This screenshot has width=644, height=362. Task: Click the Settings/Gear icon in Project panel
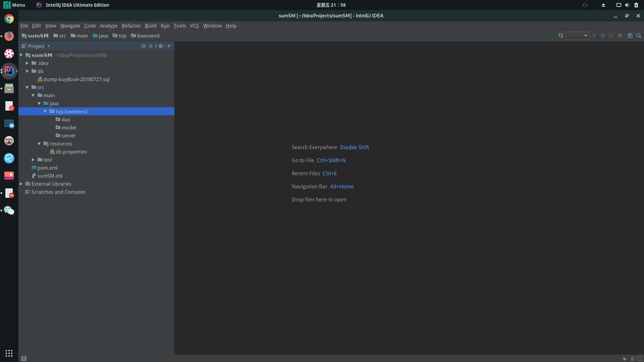pyautogui.click(x=160, y=46)
